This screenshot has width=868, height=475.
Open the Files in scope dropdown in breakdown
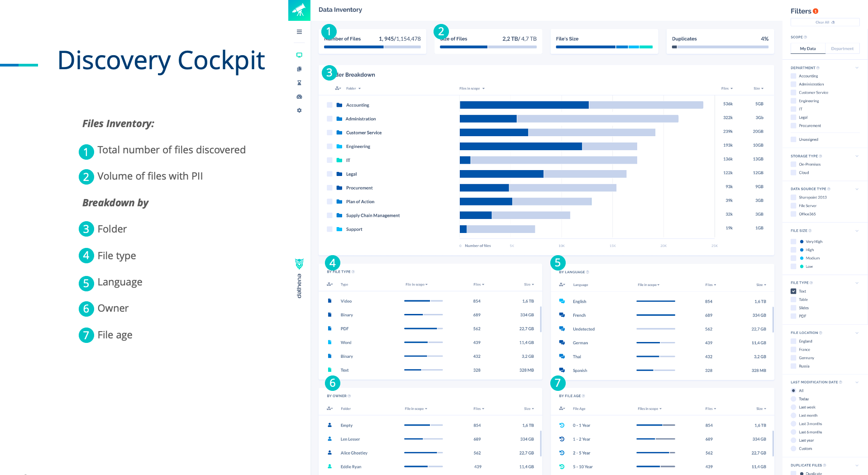pos(472,88)
